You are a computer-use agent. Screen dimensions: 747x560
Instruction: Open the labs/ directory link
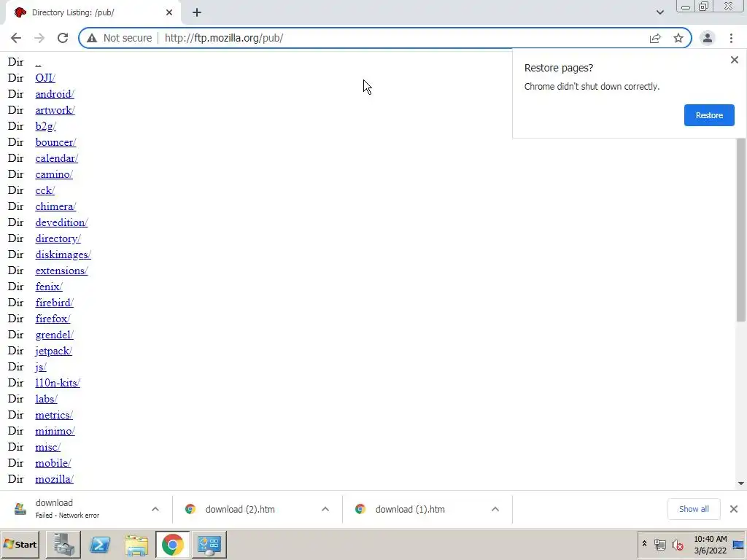[46, 399]
